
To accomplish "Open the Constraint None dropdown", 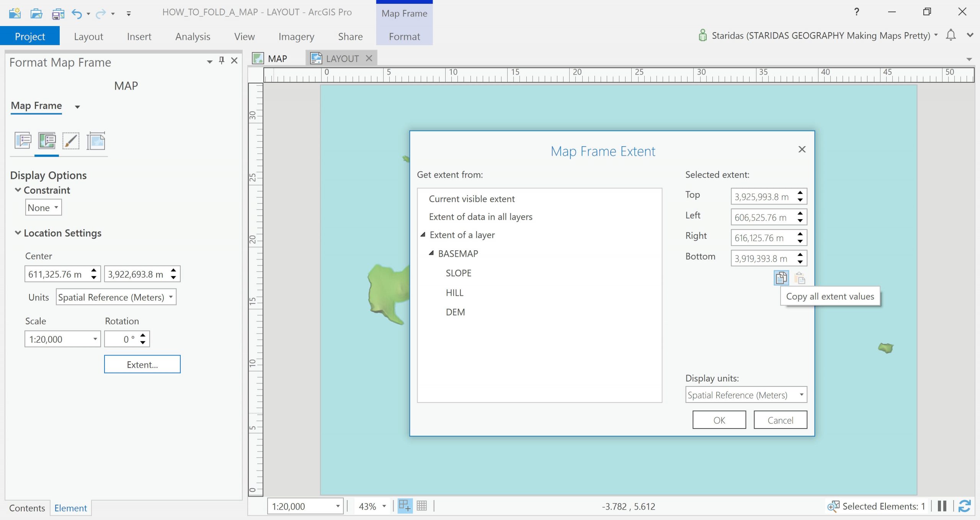I will coord(43,207).
